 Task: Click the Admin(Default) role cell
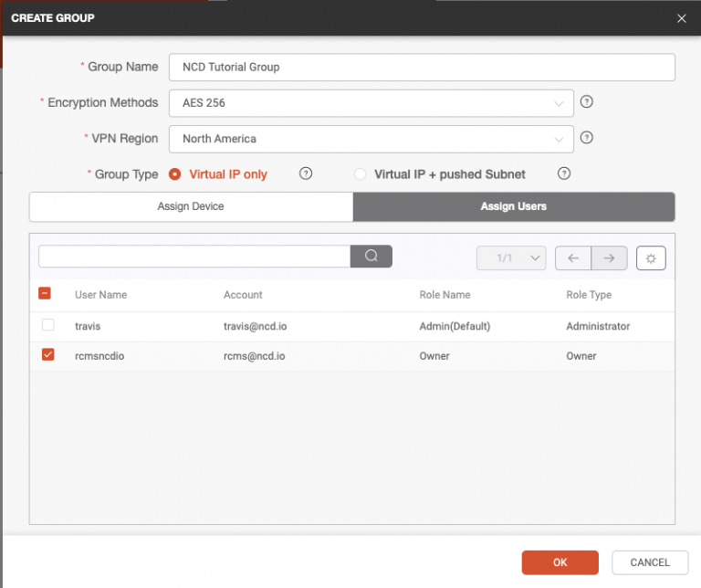pos(455,326)
